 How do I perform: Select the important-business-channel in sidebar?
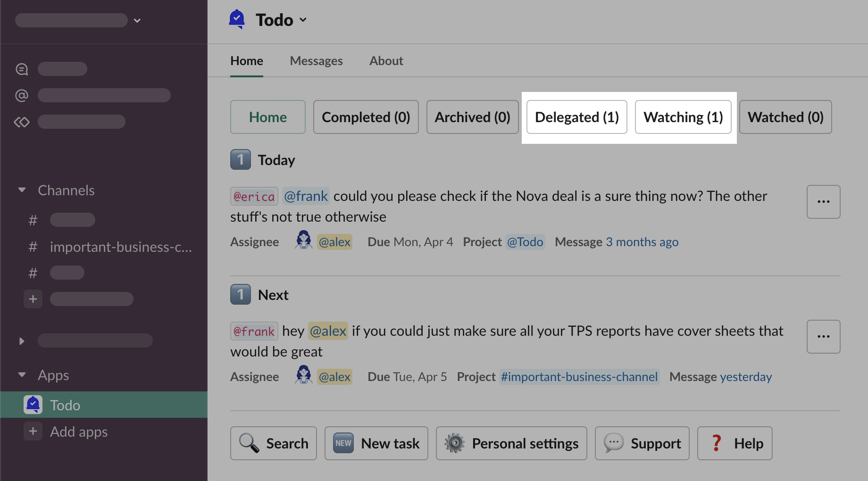click(x=121, y=247)
